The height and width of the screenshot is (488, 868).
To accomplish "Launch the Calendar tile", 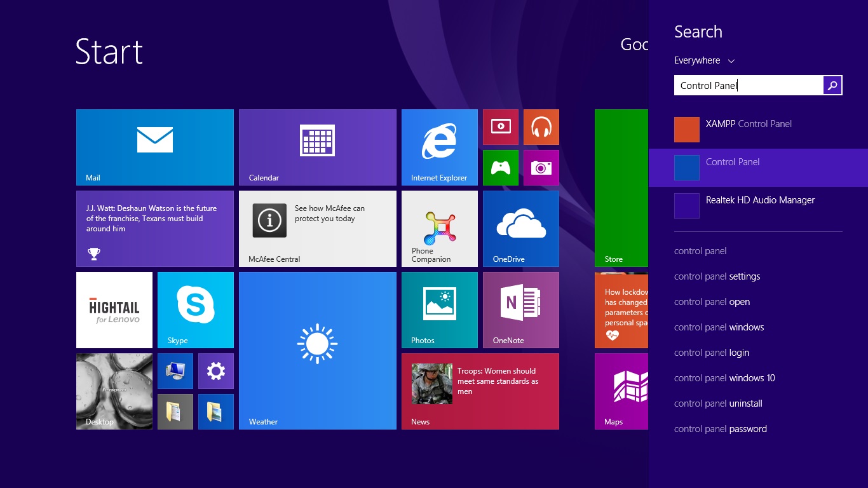I will [x=318, y=147].
